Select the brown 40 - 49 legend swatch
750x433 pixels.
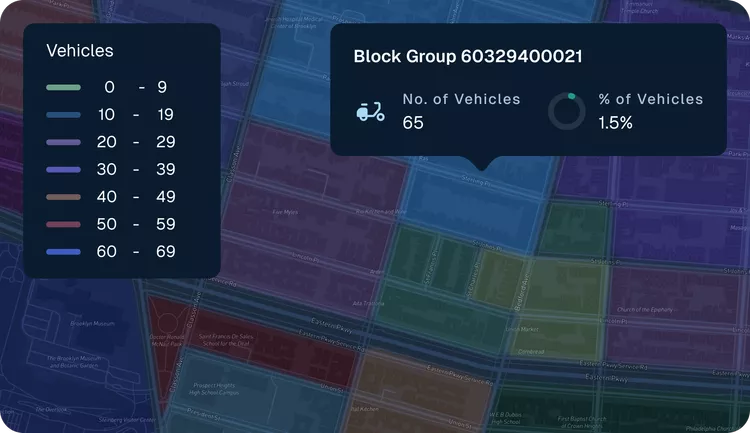tap(63, 197)
